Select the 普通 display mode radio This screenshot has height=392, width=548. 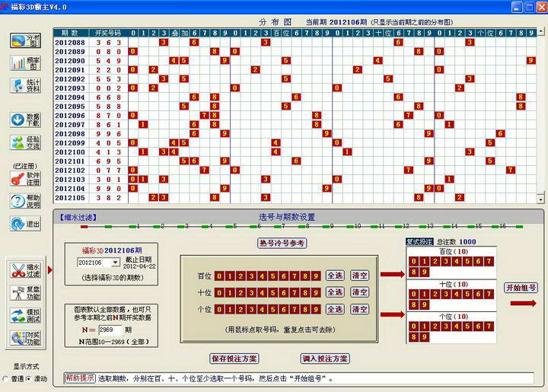[x=5, y=379]
